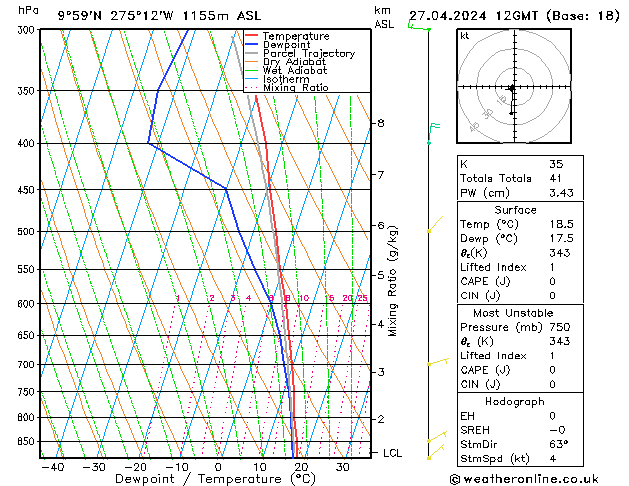629x486 pixels.
Task: Click the '400' hPa pressure level label
Action: point(28,143)
